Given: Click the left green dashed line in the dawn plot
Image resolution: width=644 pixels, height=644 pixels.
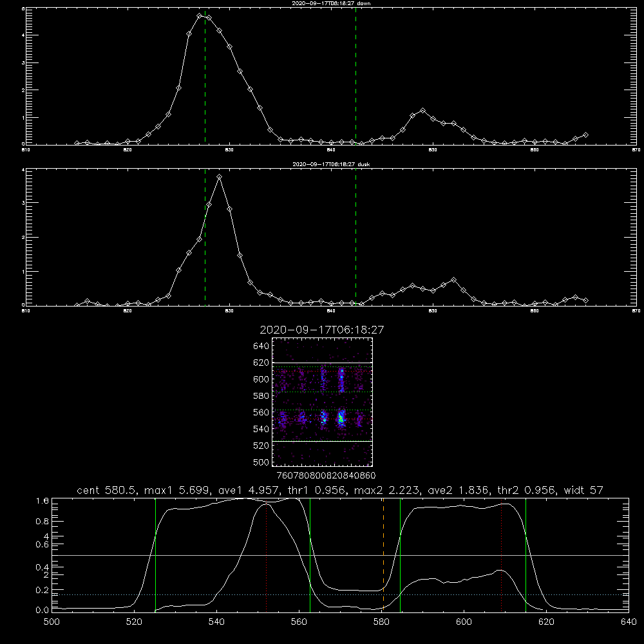Looking at the screenshot, I should click(x=205, y=76).
